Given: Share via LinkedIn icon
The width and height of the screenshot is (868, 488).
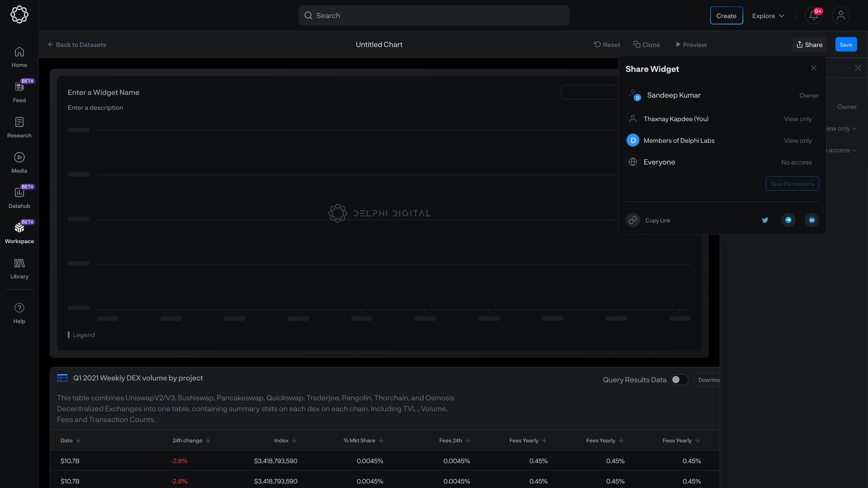Looking at the screenshot, I should (x=812, y=220).
